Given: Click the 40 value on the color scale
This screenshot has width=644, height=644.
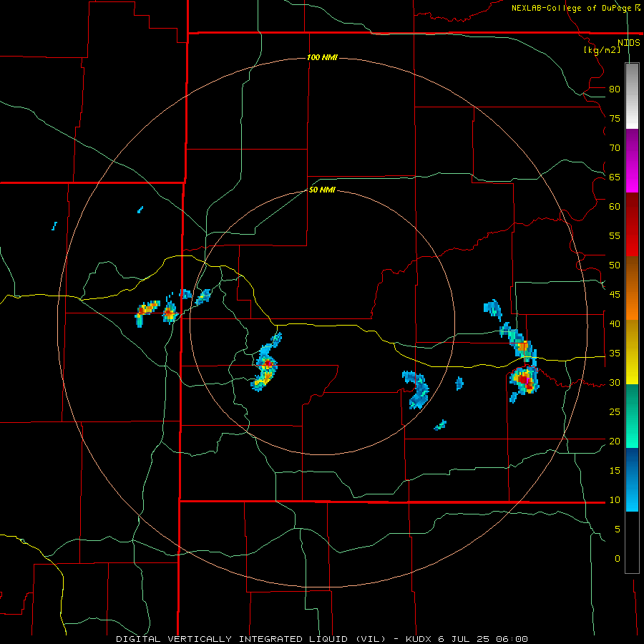Looking at the screenshot, I should tap(615, 323).
